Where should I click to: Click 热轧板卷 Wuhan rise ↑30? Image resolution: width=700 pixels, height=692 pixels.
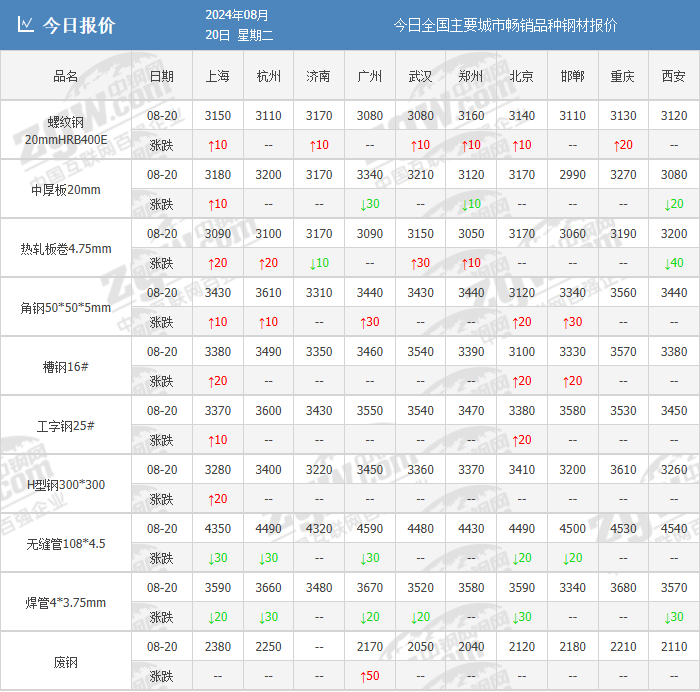[420, 263]
